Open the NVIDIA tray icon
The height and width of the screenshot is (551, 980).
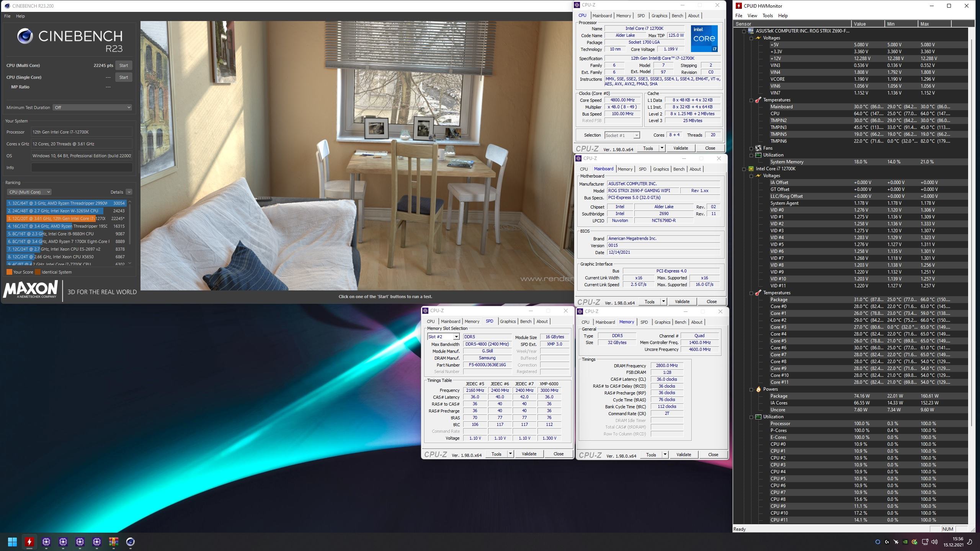[x=905, y=542]
